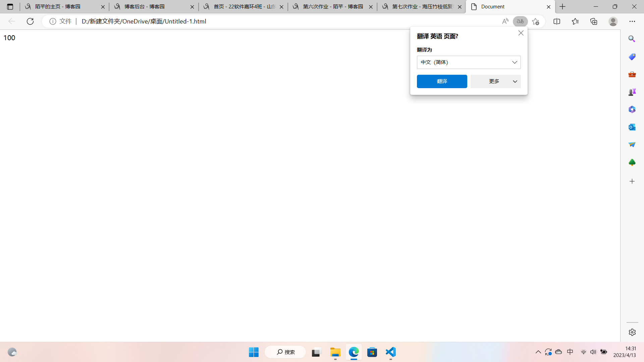The width and height of the screenshot is (644, 362).
Task: Click the address bar URL field
Action: click(268, 21)
